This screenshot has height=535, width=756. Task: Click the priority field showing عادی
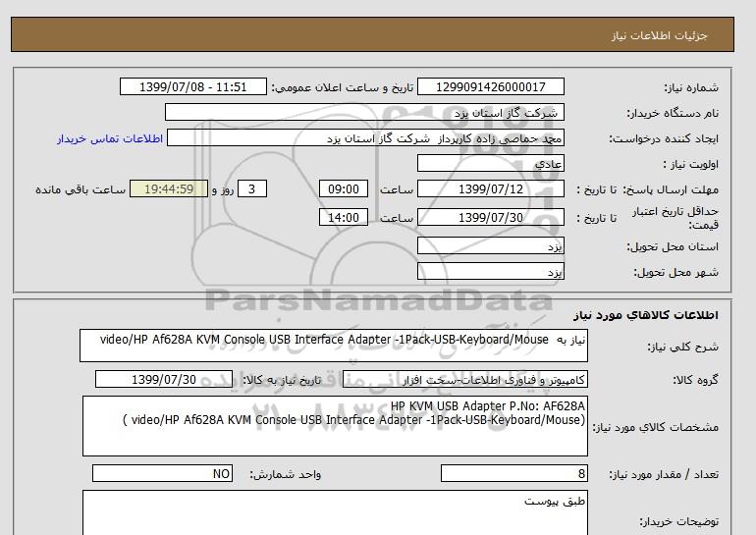[x=490, y=163]
